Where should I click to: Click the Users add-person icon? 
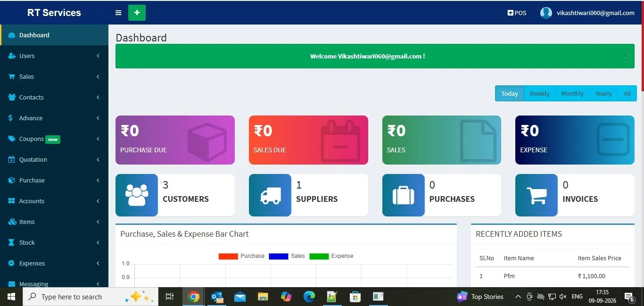tap(12, 56)
